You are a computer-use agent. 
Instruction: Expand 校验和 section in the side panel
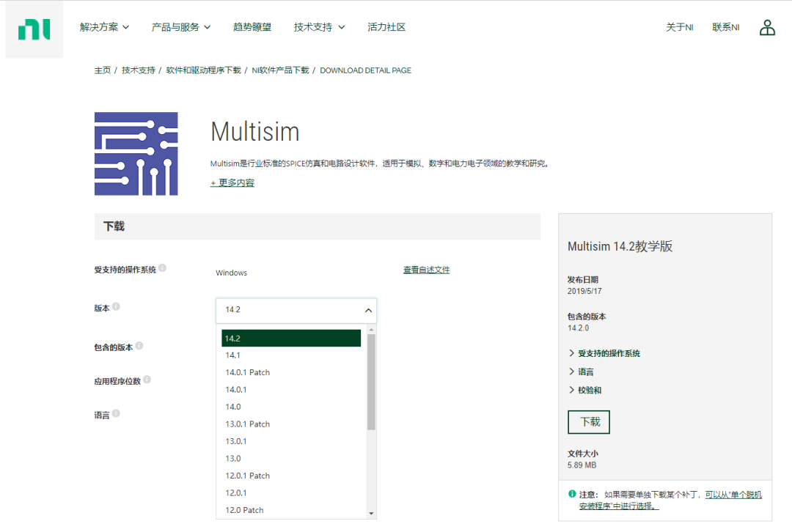[x=585, y=390]
